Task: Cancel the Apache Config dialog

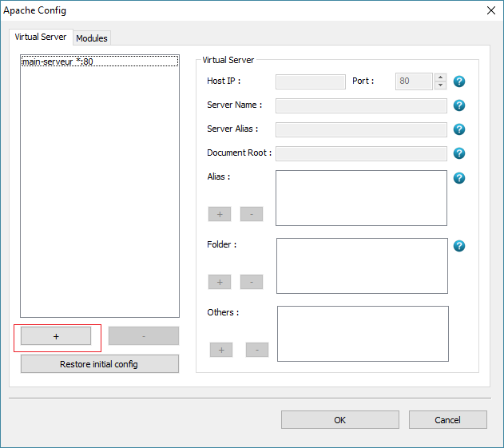Action: (x=447, y=420)
